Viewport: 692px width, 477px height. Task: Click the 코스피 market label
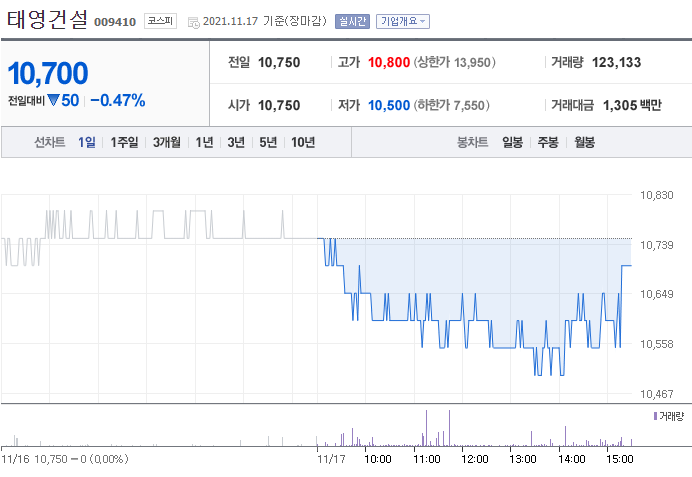pyautogui.click(x=160, y=21)
